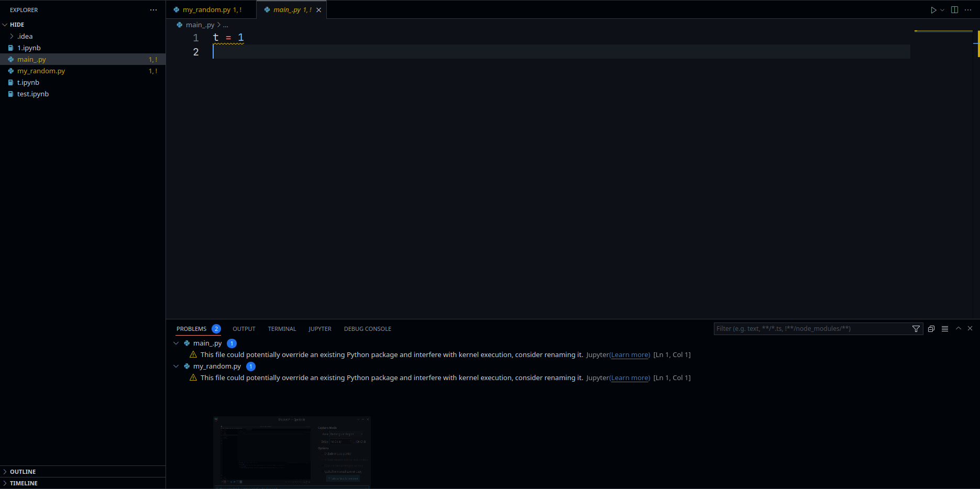Click the Filter icon in Problems panel

[x=916, y=328]
